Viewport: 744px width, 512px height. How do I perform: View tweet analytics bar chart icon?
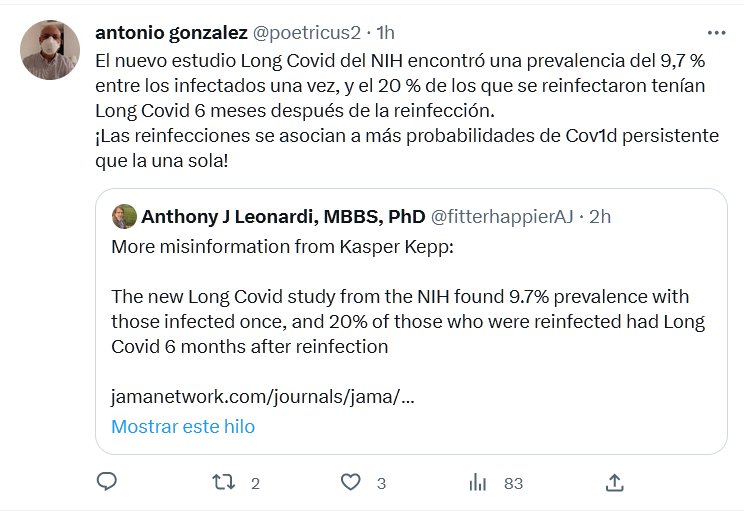[x=478, y=483]
